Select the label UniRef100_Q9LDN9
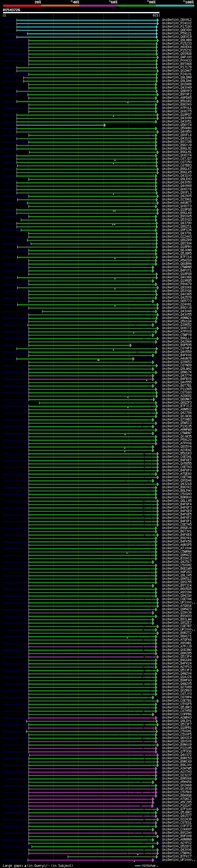 (177, 78)
